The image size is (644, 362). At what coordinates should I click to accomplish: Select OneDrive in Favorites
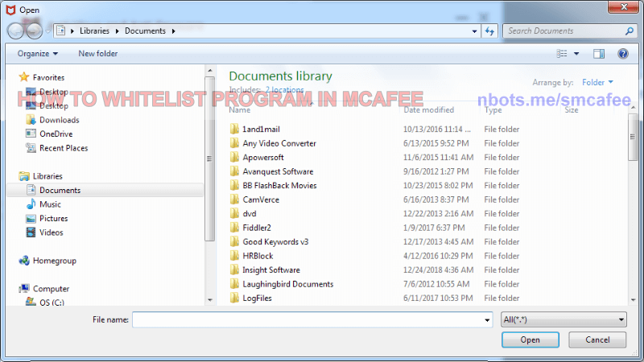coord(56,134)
